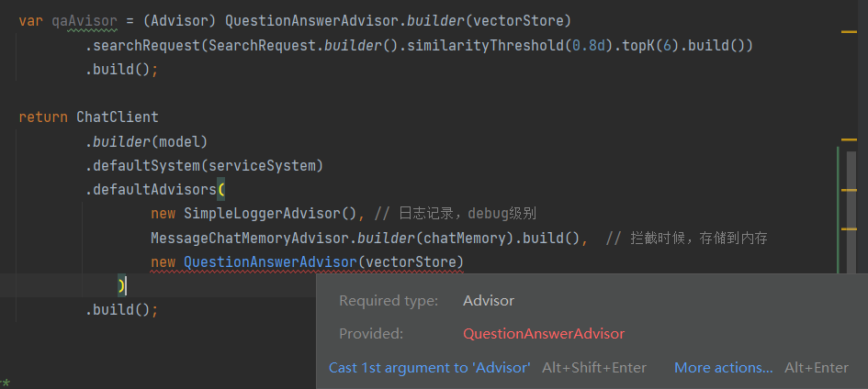Click the ChatClient class reference
The height and width of the screenshot is (389, 868).
tap(118, 117)
